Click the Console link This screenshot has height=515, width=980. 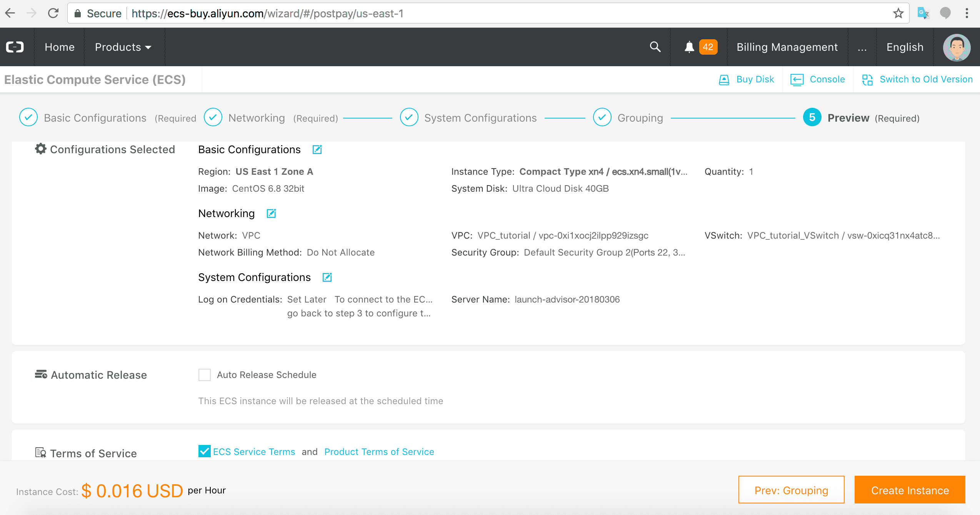tap(827, 79)
